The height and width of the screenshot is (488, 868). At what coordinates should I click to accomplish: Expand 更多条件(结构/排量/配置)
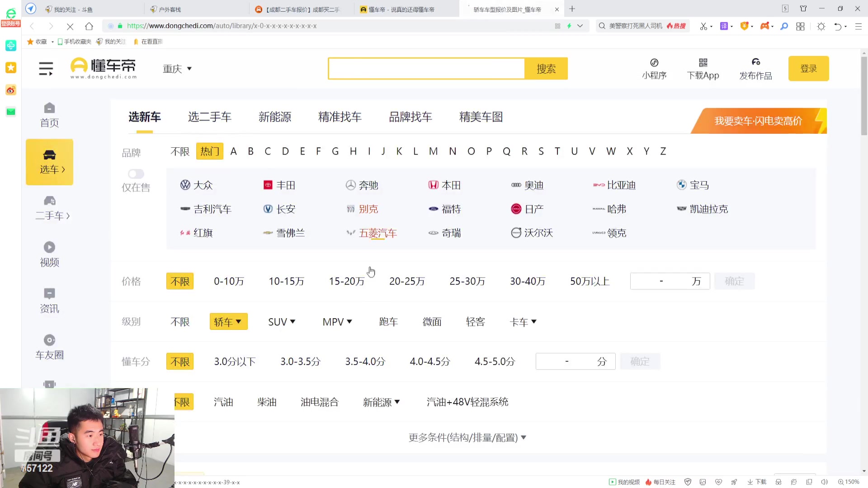(x=467, y=437)
